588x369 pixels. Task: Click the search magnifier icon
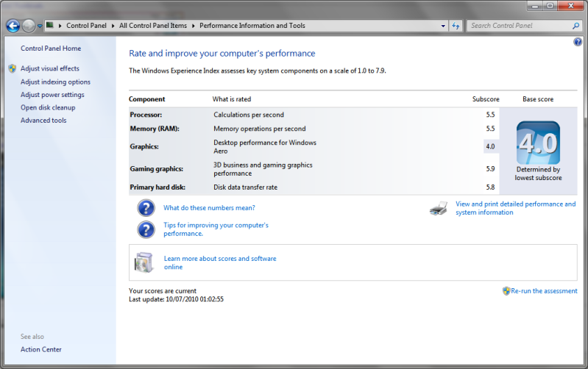tap(576, 26)
